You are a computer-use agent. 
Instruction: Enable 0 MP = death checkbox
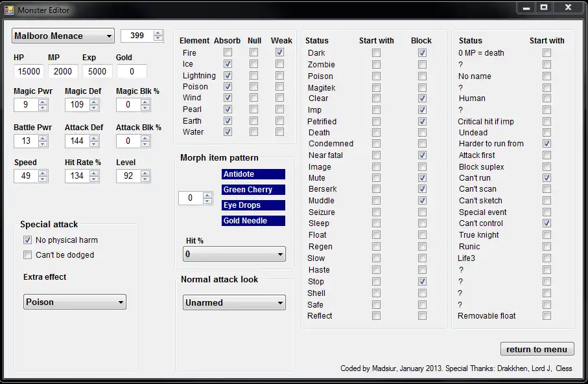tap(547, 53)
